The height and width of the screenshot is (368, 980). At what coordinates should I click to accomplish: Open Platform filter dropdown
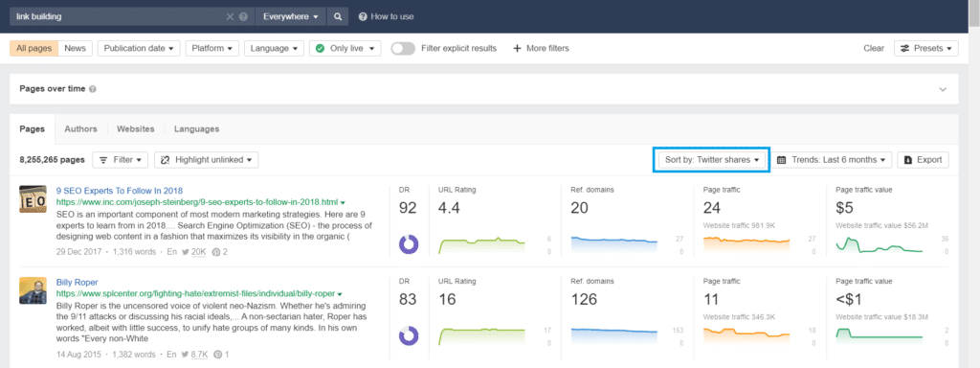click(212, 48)
